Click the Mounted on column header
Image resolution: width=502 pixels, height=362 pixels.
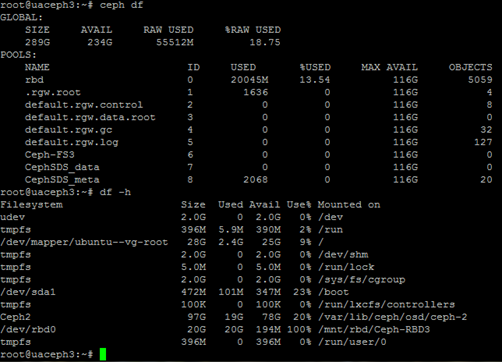click(x=349, y=205)
